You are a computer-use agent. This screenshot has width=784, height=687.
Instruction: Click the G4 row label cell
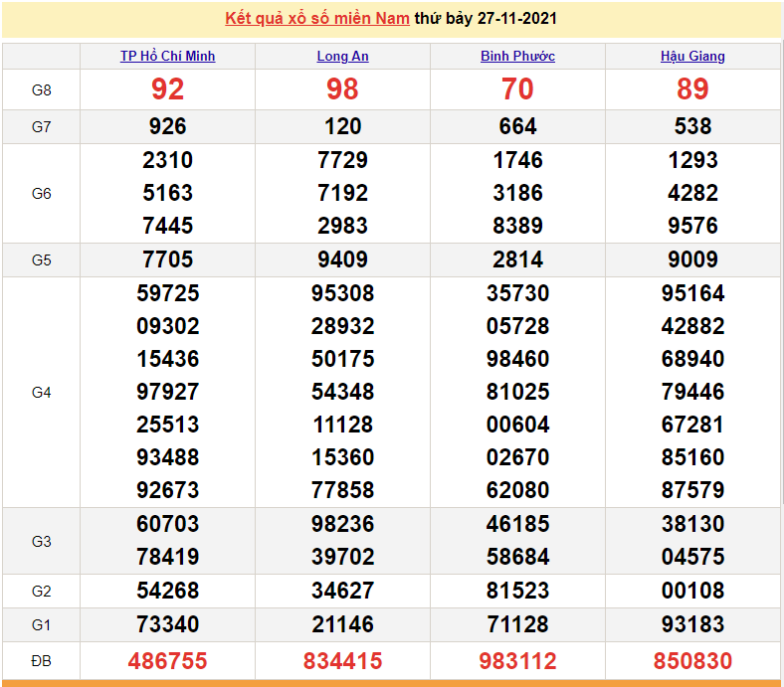point(41,393)
